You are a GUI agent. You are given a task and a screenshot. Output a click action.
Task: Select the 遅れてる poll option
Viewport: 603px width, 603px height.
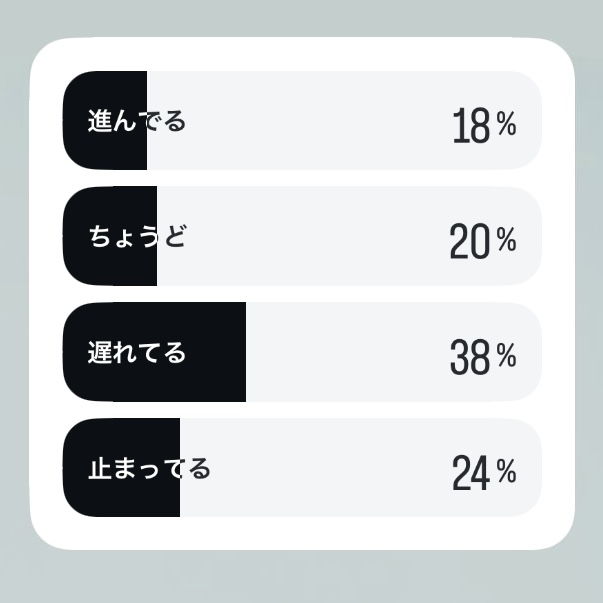tap(302, 352)
